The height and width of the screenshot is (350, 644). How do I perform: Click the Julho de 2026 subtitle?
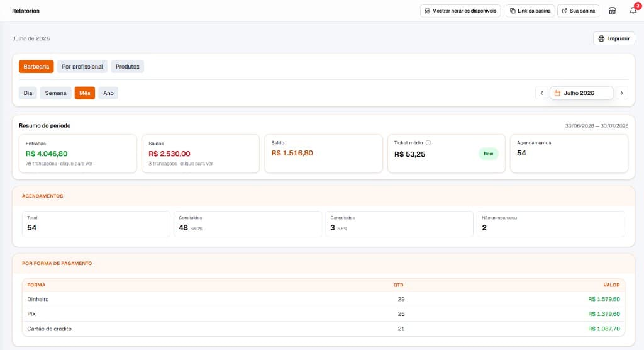point(31,38)
